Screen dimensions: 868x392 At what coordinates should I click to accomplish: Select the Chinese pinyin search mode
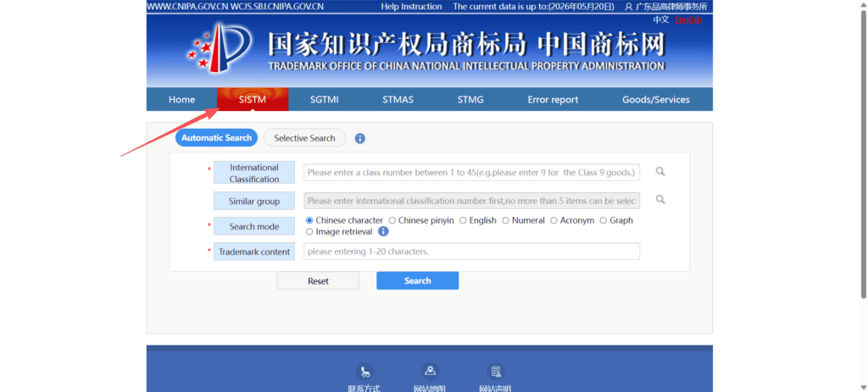[x=392, y=220]
